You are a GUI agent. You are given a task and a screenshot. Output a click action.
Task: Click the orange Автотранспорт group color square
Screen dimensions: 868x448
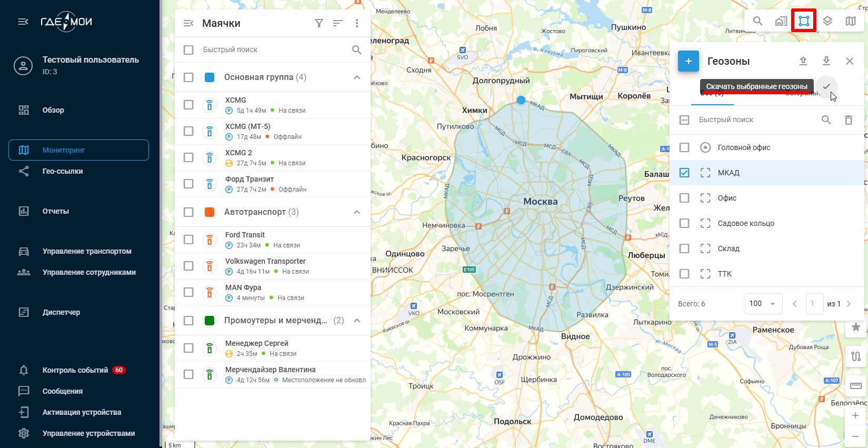[209, 212]
